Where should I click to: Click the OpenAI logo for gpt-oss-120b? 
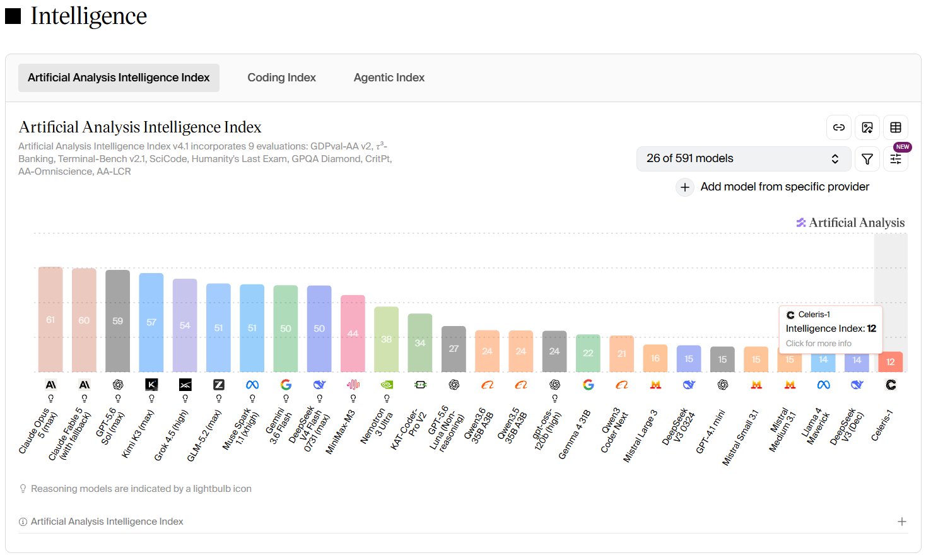pos(554,385)
